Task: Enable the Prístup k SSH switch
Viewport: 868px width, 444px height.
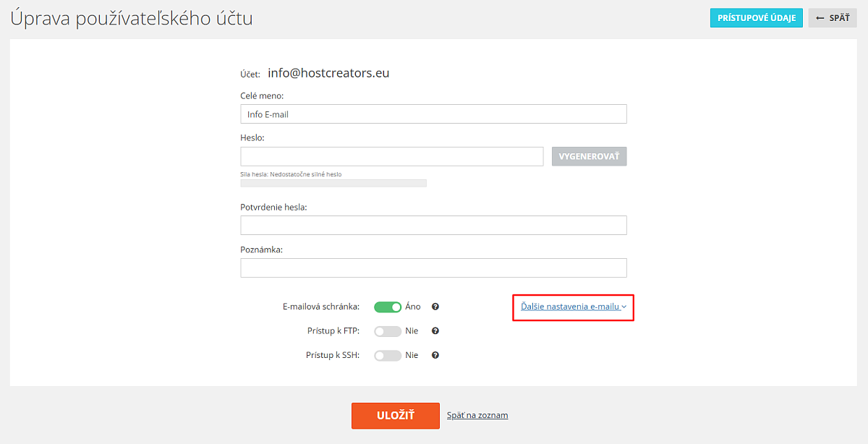Action: point(388,355)
